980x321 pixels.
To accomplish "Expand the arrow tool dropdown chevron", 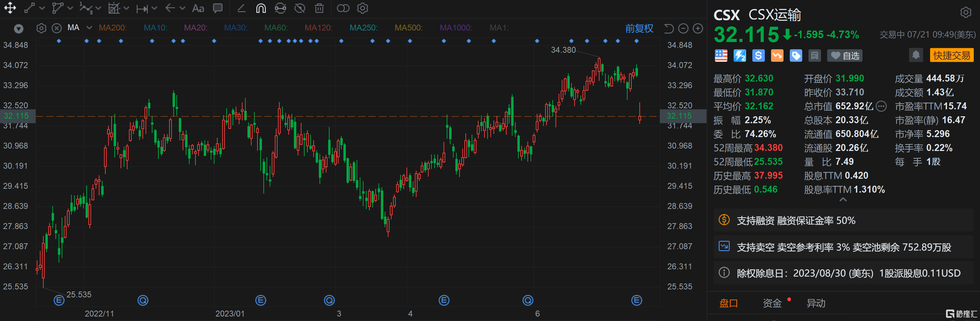I will tap(182, 8).
